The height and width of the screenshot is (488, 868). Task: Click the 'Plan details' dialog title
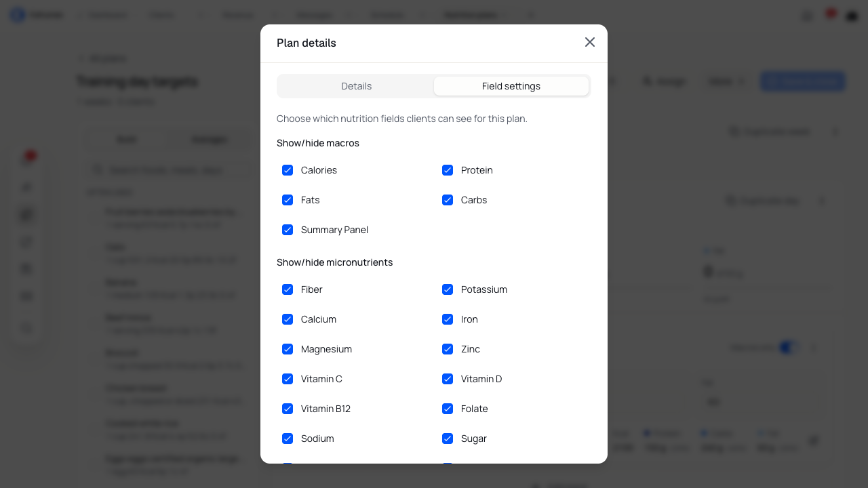coord(307,43)
